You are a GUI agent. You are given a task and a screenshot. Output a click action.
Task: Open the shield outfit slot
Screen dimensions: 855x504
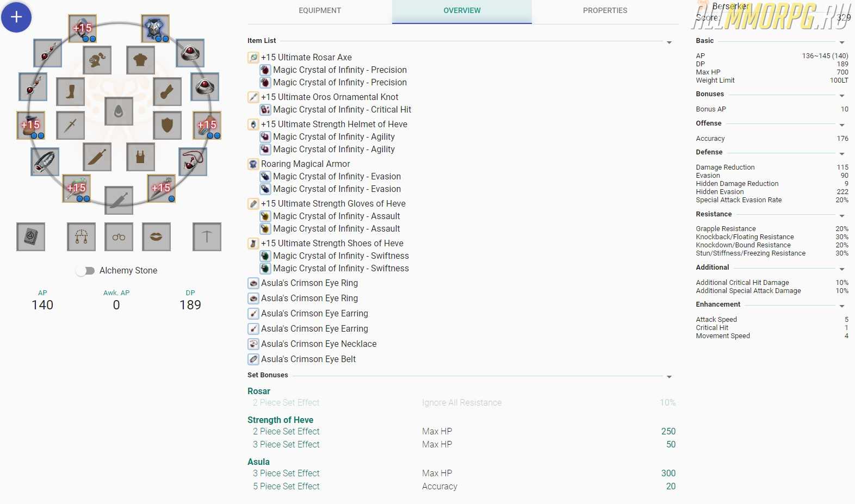coord(167,125)
